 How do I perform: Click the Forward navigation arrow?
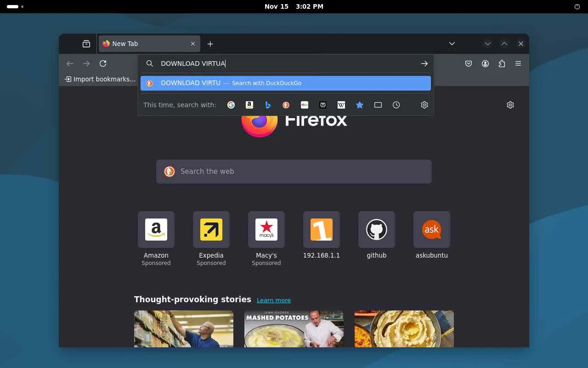[86, 63]
